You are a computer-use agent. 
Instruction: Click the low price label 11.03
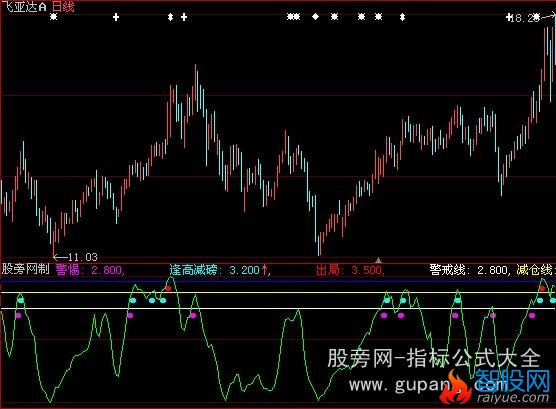click(82, 257)
